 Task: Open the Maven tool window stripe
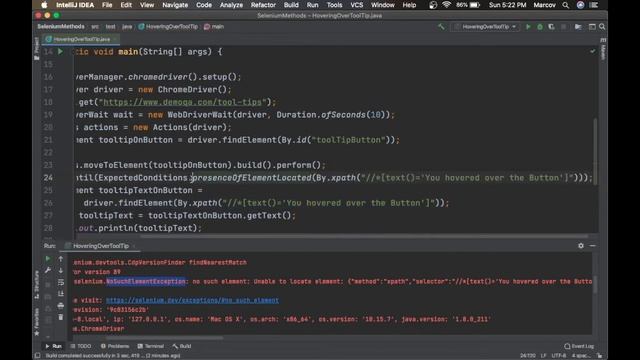click(x=603, y=49)
